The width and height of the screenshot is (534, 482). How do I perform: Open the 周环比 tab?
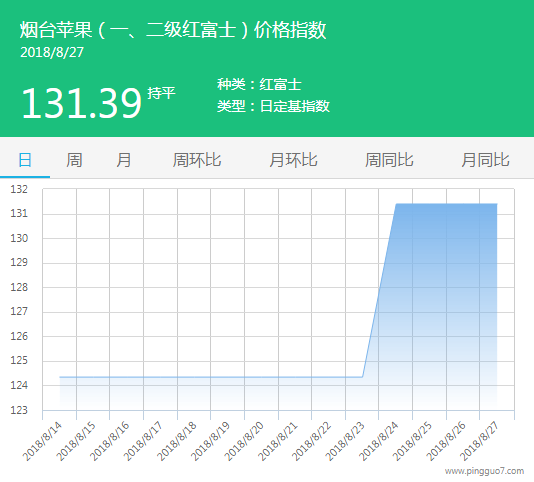[x=197, y=160]
